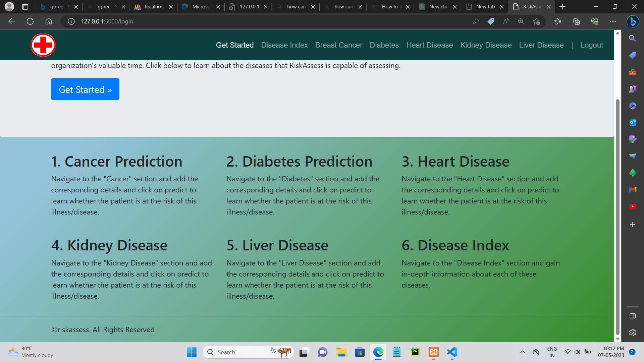This screenshot has width=644, height=362.
Task: Open the Windows Start menu
Action: pyautogui.click(x=192, y=352)
